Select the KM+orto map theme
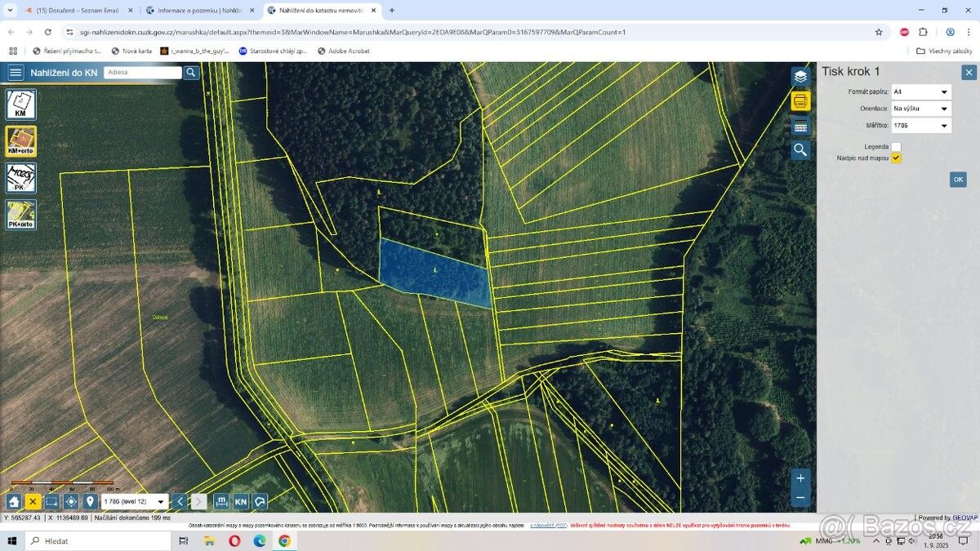980x551 pixels. 21,141
